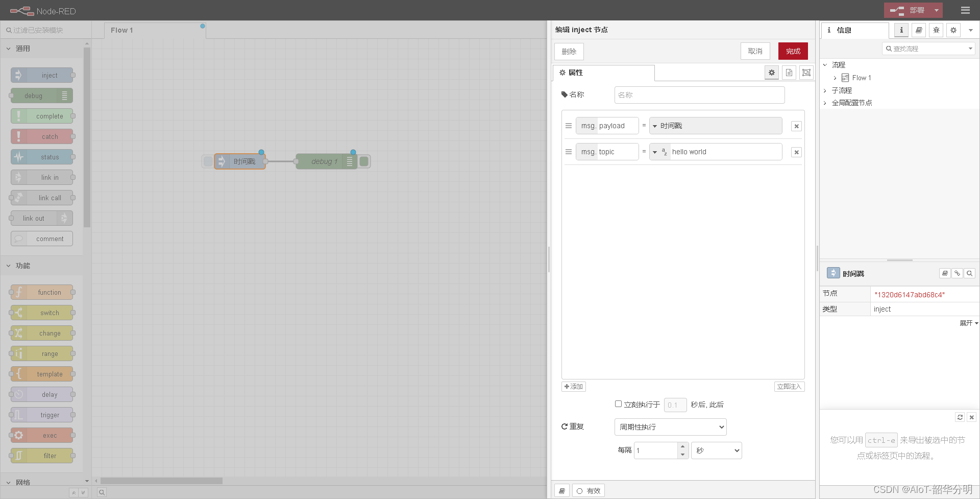980x499 pixels.
Task: Select the trigger node in palette
Action: tap(42, 415)
